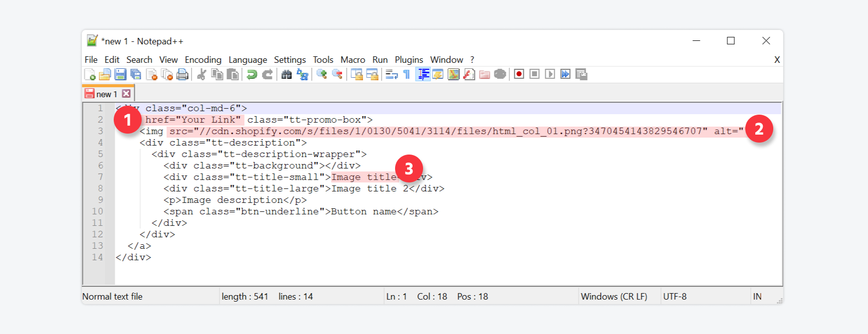Zoom in using the magnifier icon
The image size is (868, 334).
tap(322, 74)
